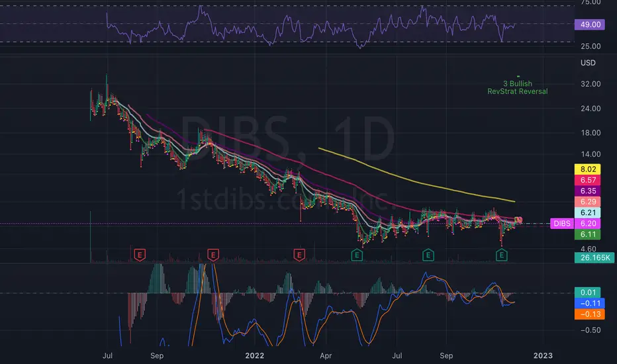Image resolution: width=617 pixels, height=364 pixels.
Task: Open the green earnings marker between Jul and Sep 2022
Action: click(x=428, y=255)
